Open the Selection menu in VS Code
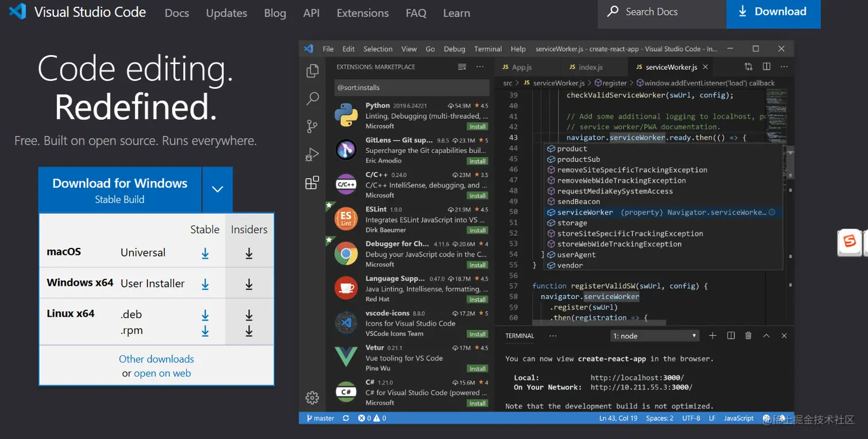The width and height of the screenshot is (868, 439). (x=378, y=49)
